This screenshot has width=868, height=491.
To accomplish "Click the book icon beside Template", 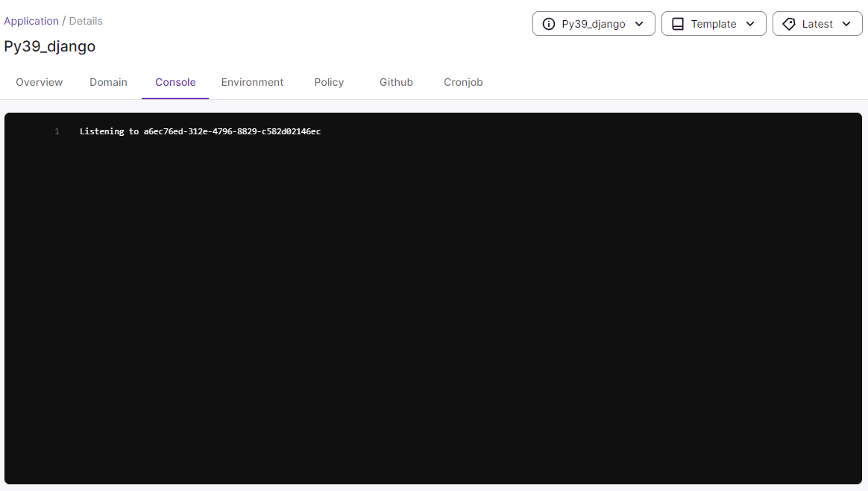I will tap(678, 24).
